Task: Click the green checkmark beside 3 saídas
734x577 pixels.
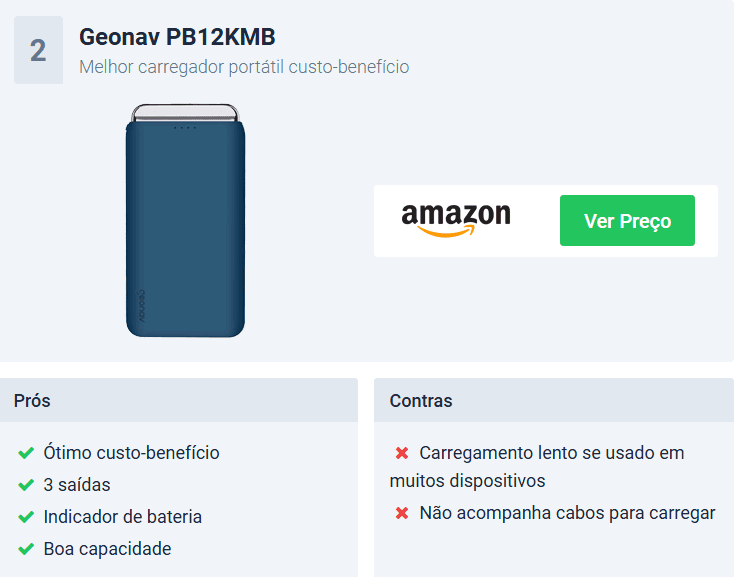Action: tap(26, 485)
